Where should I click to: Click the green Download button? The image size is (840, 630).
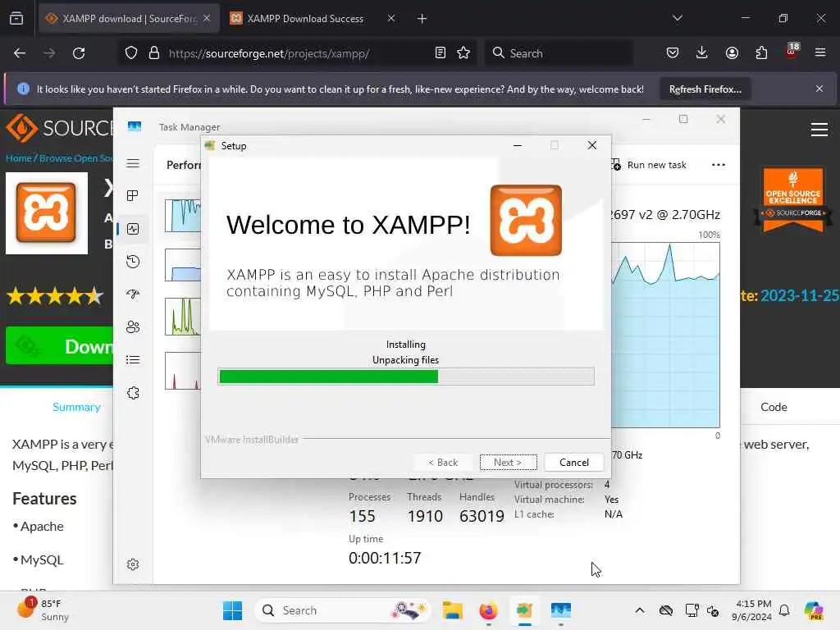coord(59,346)
